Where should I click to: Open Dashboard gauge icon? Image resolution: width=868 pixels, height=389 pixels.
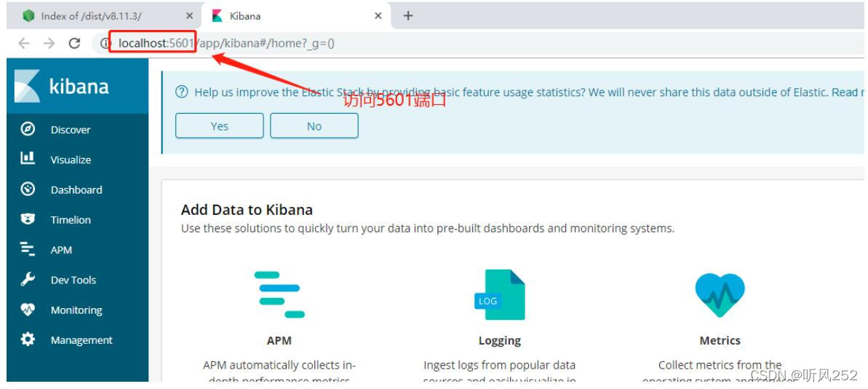tap(28, 189)
